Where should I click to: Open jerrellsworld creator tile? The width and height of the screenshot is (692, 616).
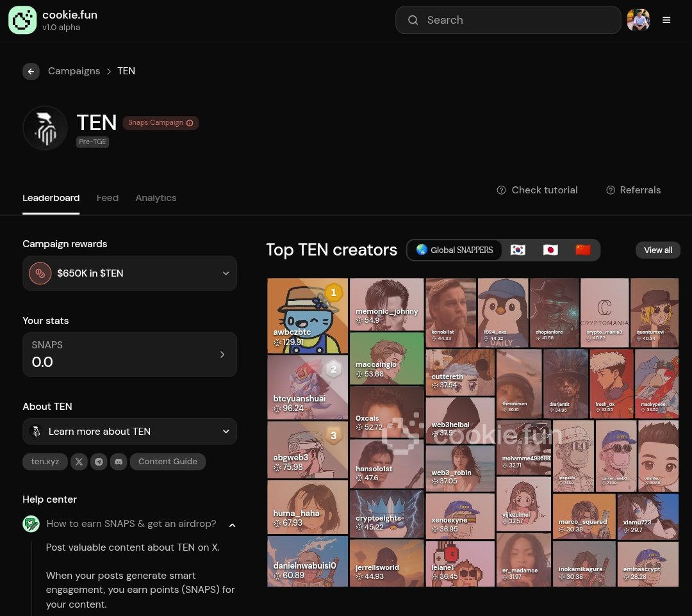point(386,563)
